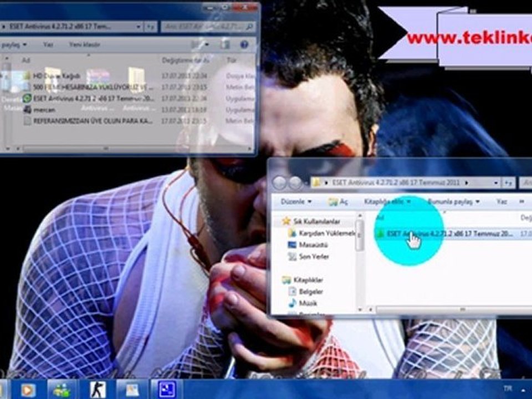Click the Back button in front Explorer window
This screenshot has width=532, height=399.
(279, 183)
